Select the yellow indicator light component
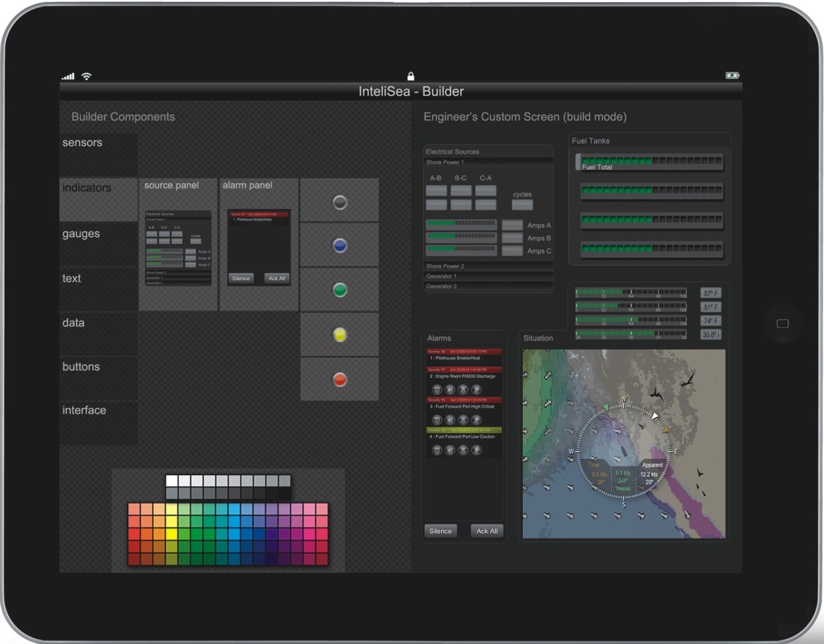This screenshot has width=824, height=644. pyautogui.click(x=339, y=335)
